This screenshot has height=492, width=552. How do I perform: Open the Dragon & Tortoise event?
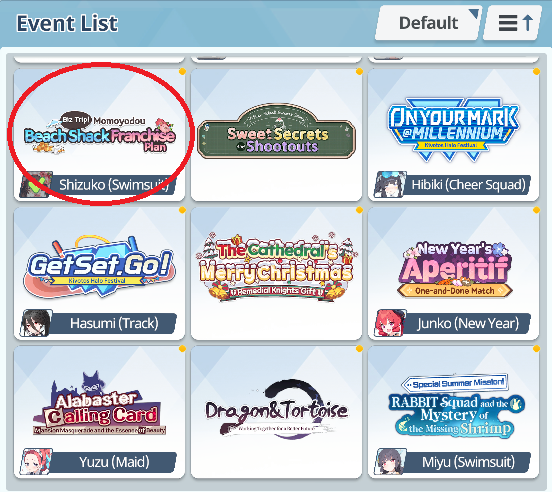coord(276,412)
